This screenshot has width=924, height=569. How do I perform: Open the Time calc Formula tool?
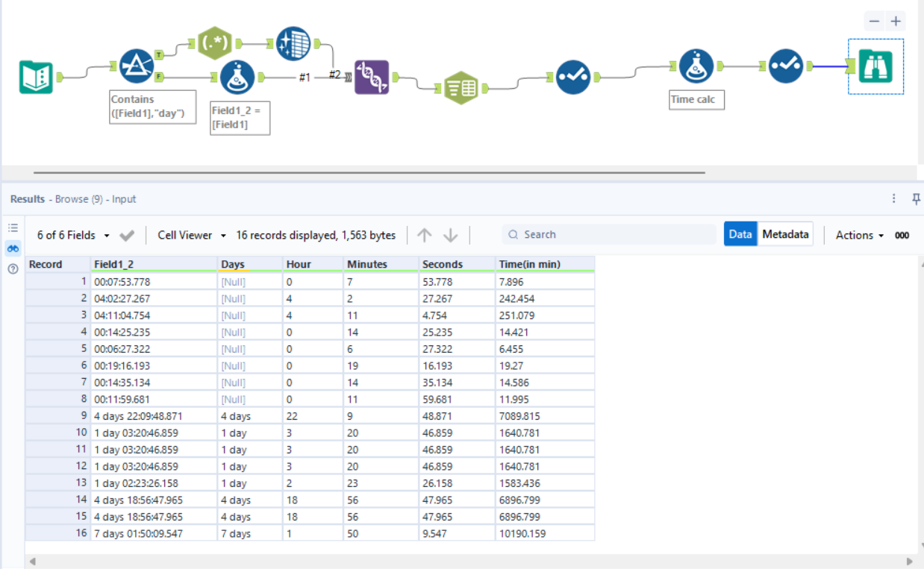tap(696, 66)
